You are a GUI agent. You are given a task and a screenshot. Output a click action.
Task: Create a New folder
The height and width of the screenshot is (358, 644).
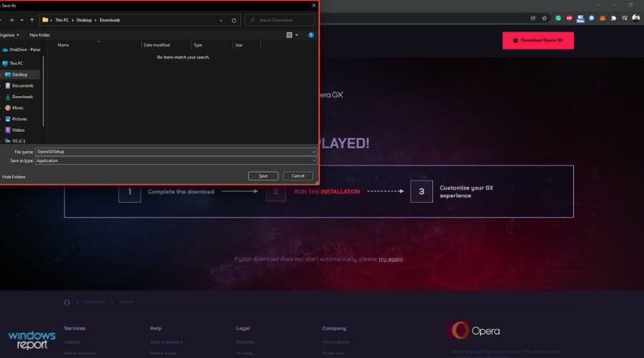[x=39, y=35]
